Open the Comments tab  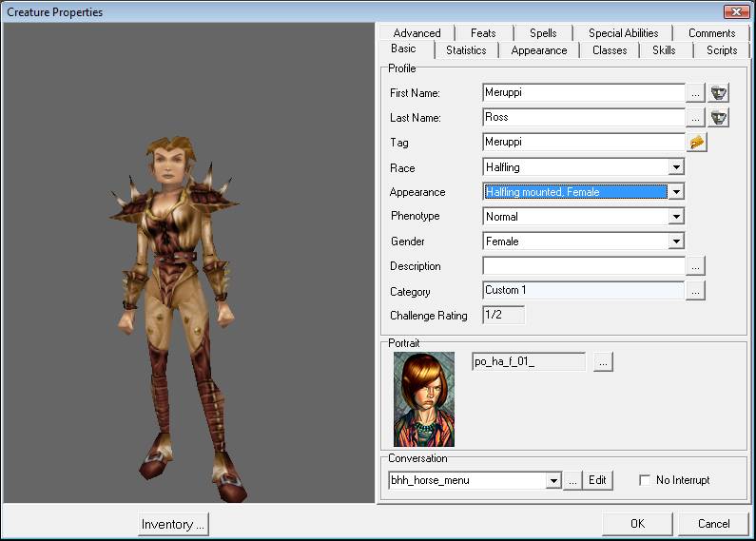[711, 32]
